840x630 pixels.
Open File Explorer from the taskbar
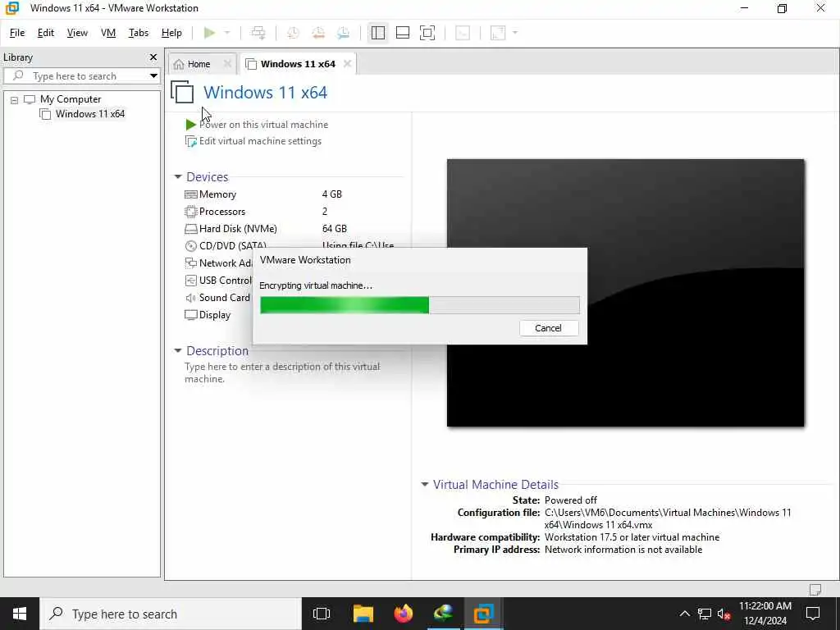click(363, 614)
